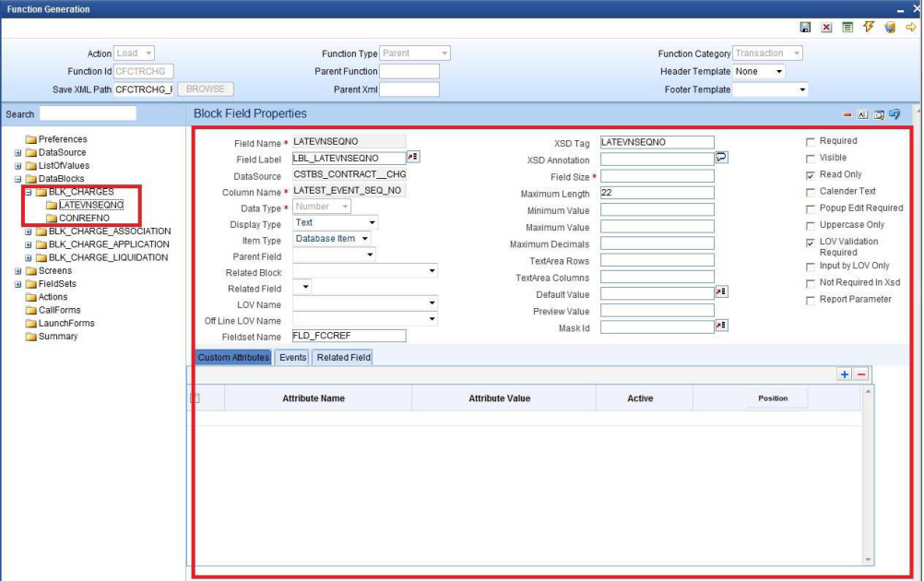
Task: Click the XSD Annotation comment icon
Action: coord(721,158)
